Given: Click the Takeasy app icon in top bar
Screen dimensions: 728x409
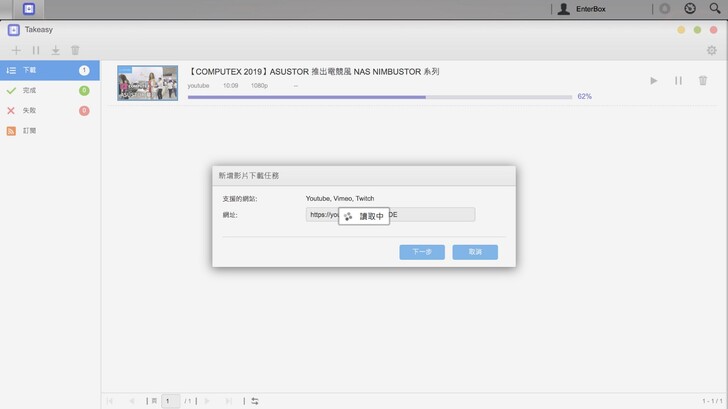Looking at the screenshot, I should (x=29, y=9).
